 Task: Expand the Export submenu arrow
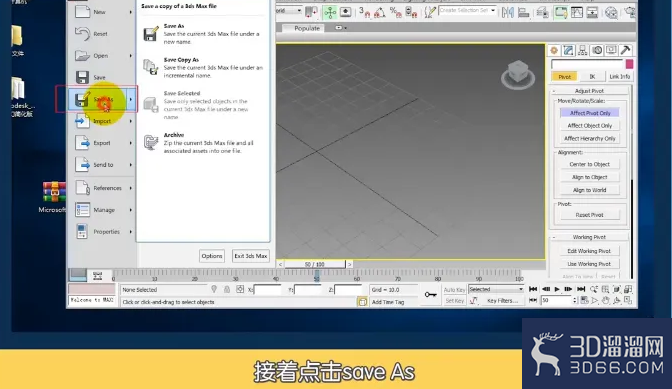click(x=131, y=143)
